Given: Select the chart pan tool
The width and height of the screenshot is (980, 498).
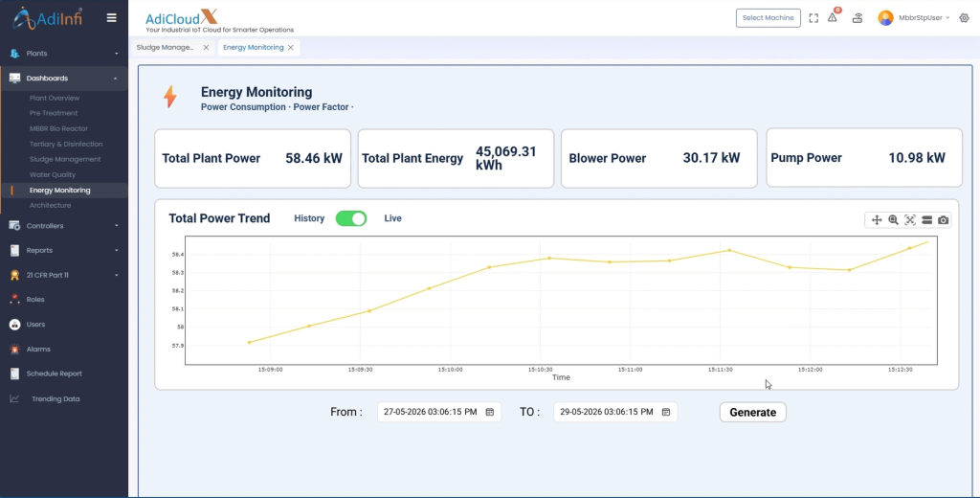Looking at the screenshot, I should pos(877,219).
